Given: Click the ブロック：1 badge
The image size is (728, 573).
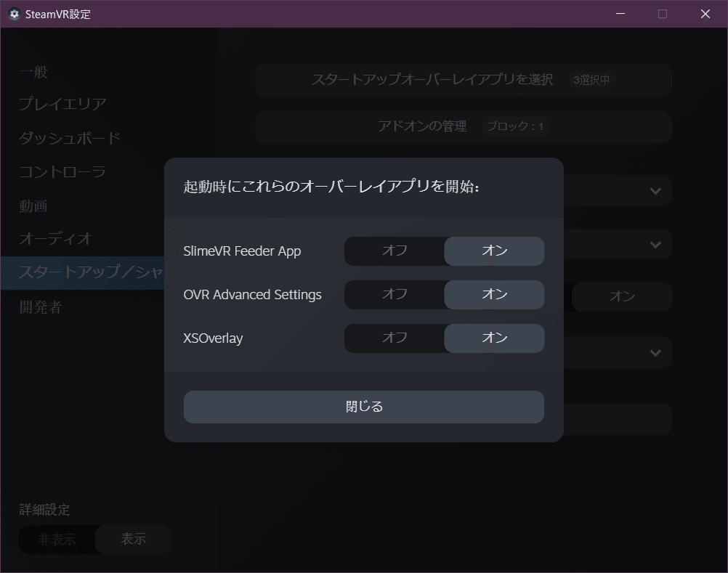Looking at the screenshot, I should (x=515, y=126).
